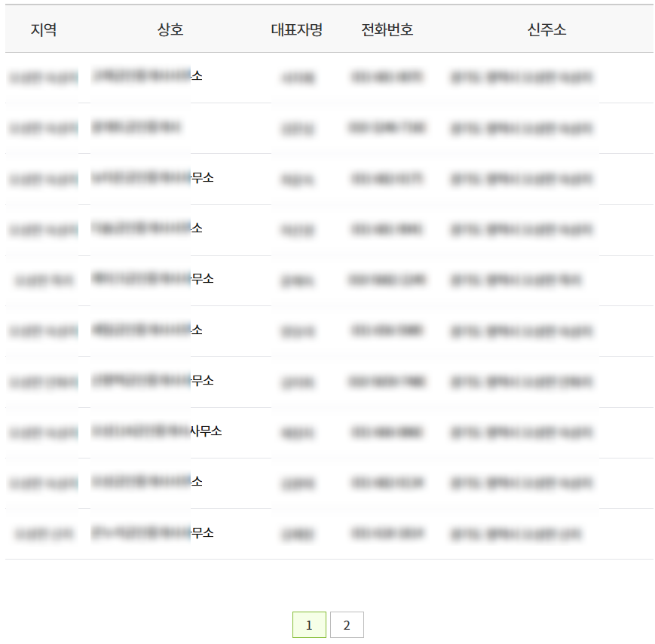
Task: Click the 전화번호 column header
Action: click(x=387, y=29)
